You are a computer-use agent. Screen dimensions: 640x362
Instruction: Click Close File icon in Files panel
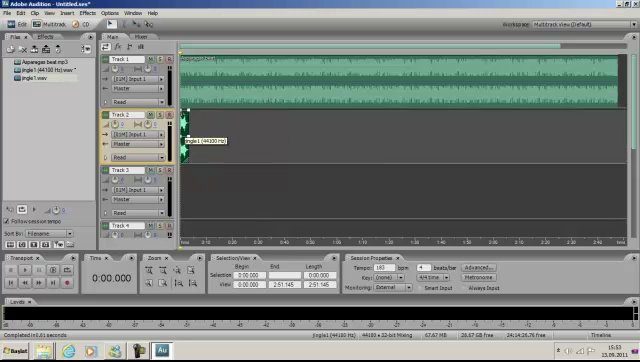[23, 49]
